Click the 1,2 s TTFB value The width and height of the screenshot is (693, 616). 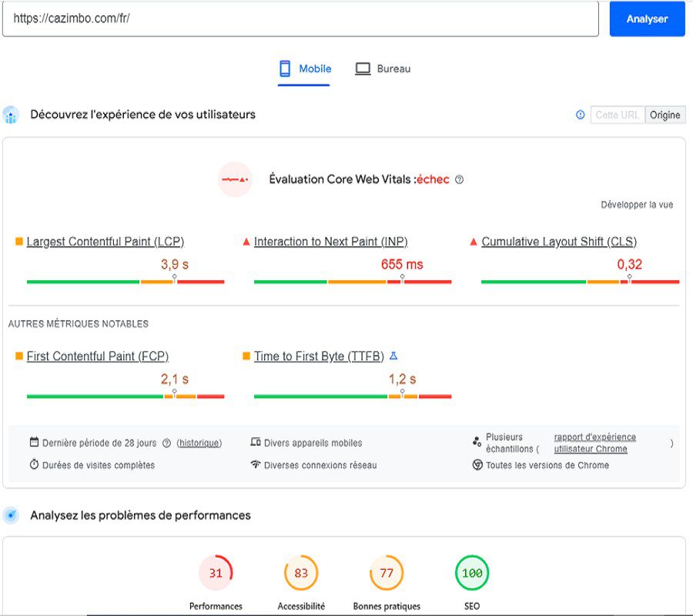click(x=402, y=379)
